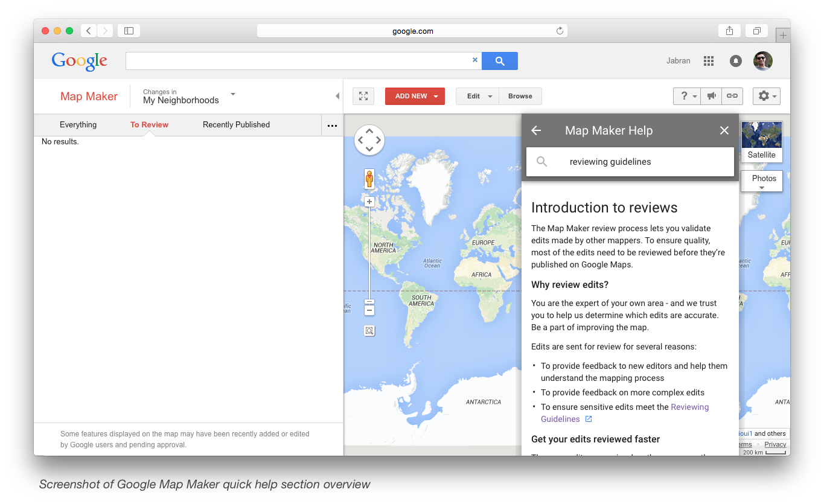Expand the Photos dropdown
The width and height of the screenshot is (824, 504).
coord(761,180)
